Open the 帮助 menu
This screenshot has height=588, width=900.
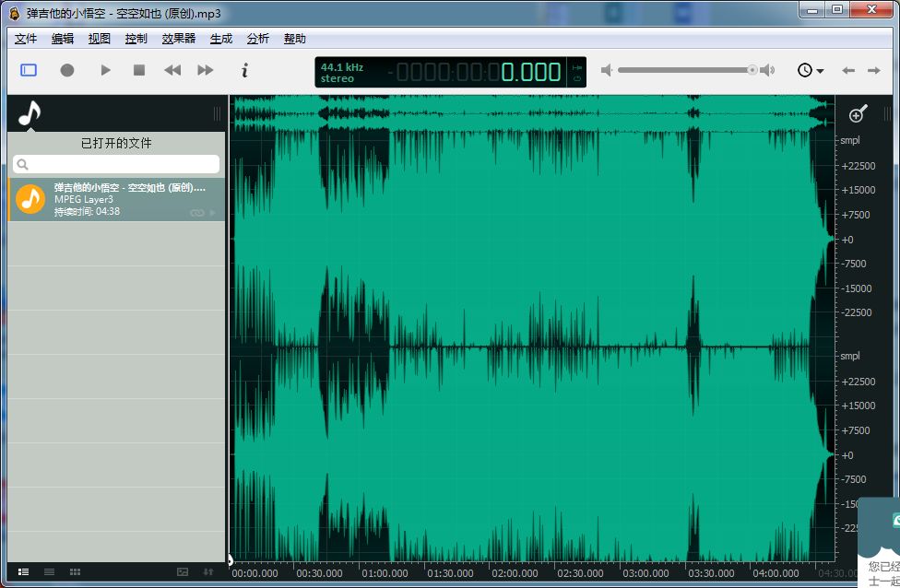(294, 39)
